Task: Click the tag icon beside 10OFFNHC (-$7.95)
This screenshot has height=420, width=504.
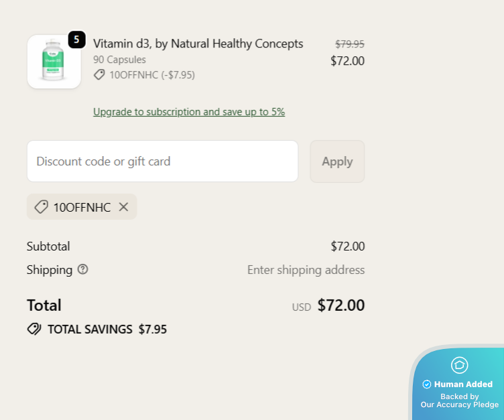Action: (x=99, y=75)
